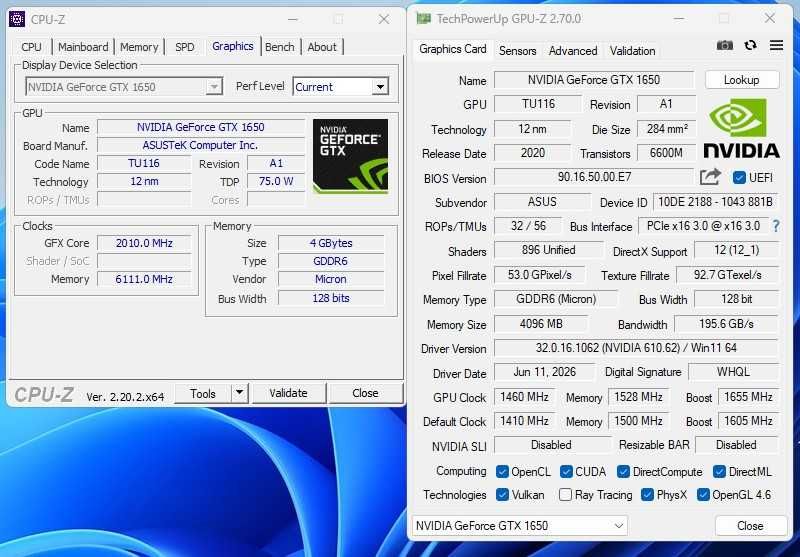Open the Display Device Selection dropdown in CPU-Z
This screenshot has height=557, width=800.
124,87
